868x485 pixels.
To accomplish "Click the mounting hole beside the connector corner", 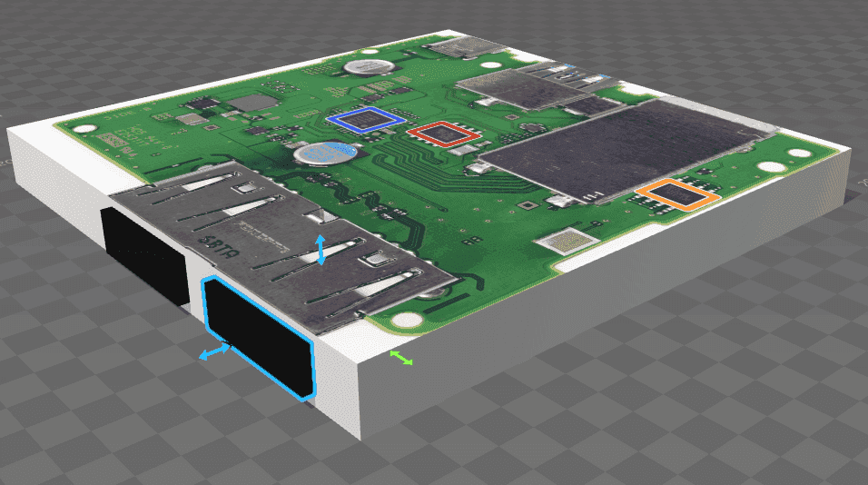I will click(x=407, y=320).
